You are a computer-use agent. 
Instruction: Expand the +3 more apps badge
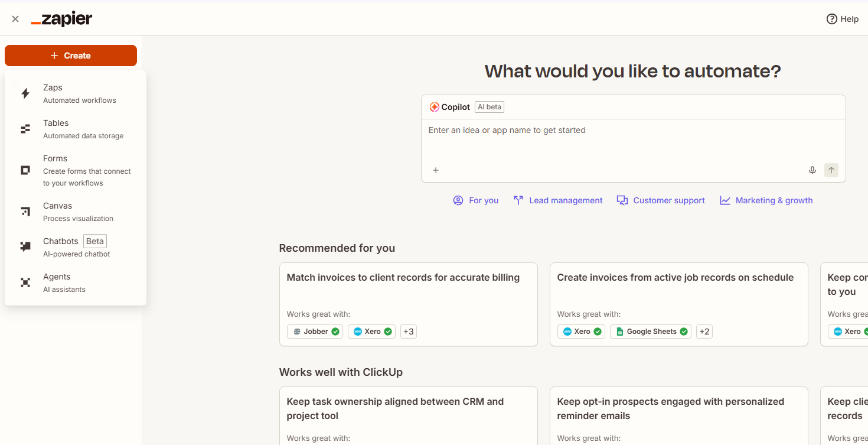(408, 332)
